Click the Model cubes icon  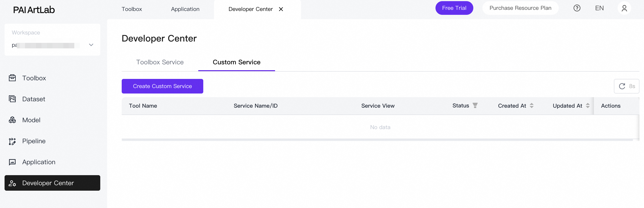coord(12,120)
